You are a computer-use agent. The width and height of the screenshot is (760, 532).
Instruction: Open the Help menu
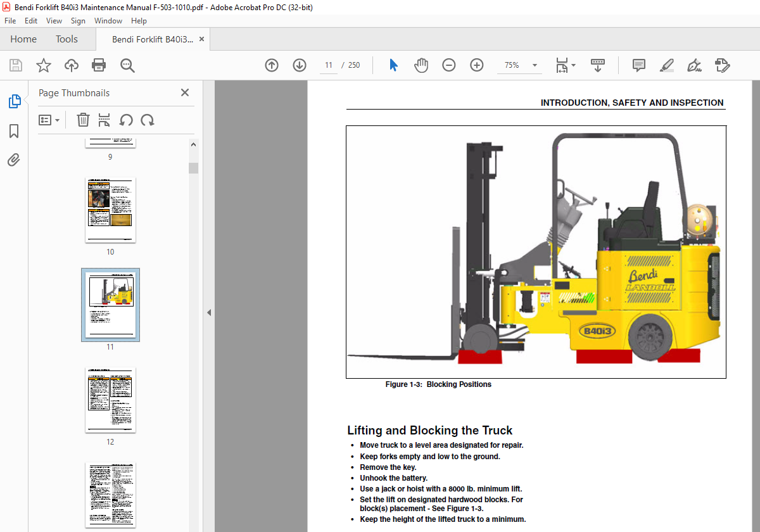coord(139,21)
